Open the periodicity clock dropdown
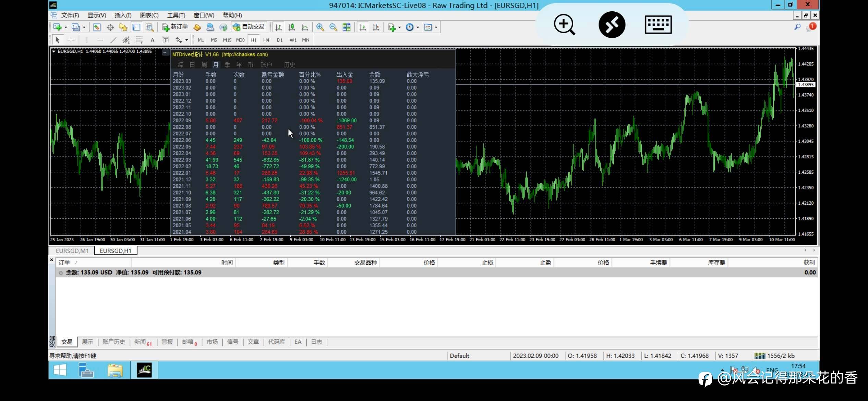The height and width of the screenshot is (401, 868). coord(418,27)
